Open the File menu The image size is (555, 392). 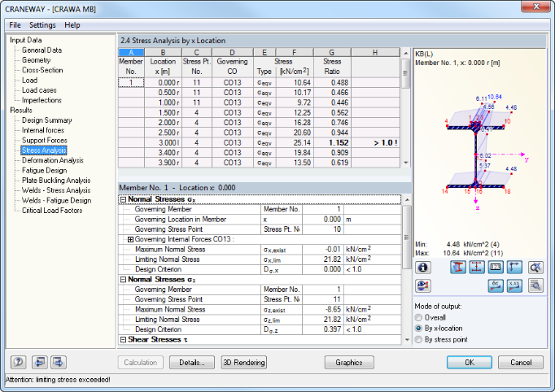pyautogui.click(x=15, y=25)
